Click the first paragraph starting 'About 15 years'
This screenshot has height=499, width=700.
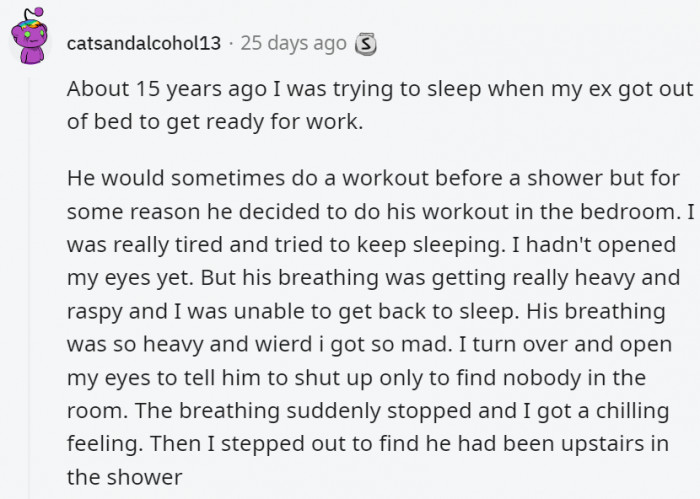(380, 105)
